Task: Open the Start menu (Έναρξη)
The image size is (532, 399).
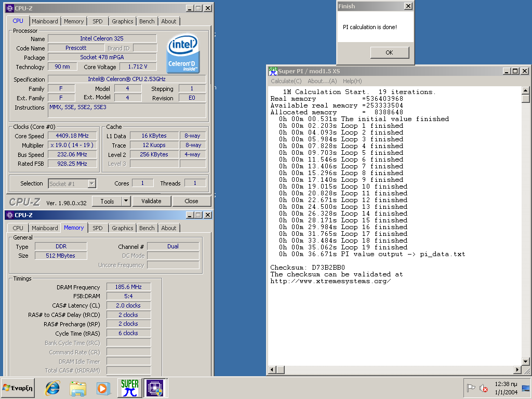Action: 18,388
